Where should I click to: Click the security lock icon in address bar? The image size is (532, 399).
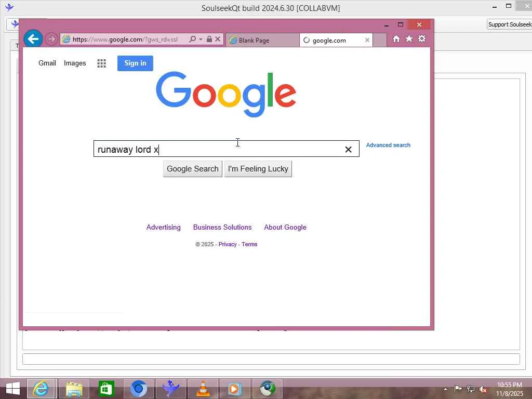pos(209,39)
